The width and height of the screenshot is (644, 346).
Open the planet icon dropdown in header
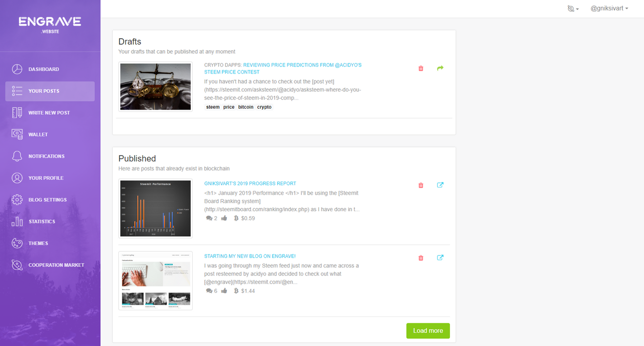(573, 9)
